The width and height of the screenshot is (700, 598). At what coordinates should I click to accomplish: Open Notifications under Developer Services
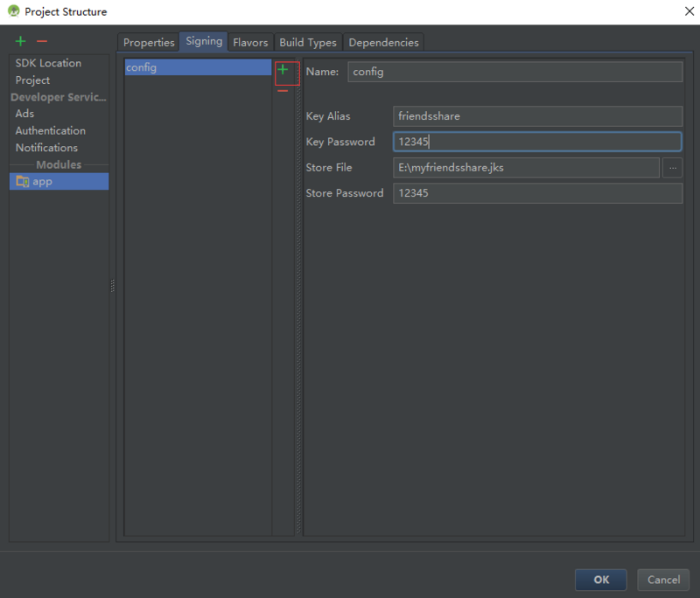59,148
